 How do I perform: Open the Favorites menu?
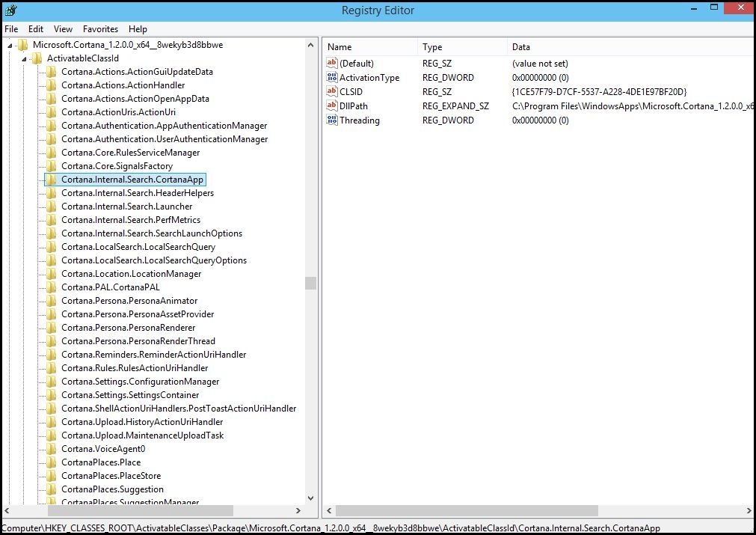100,29
